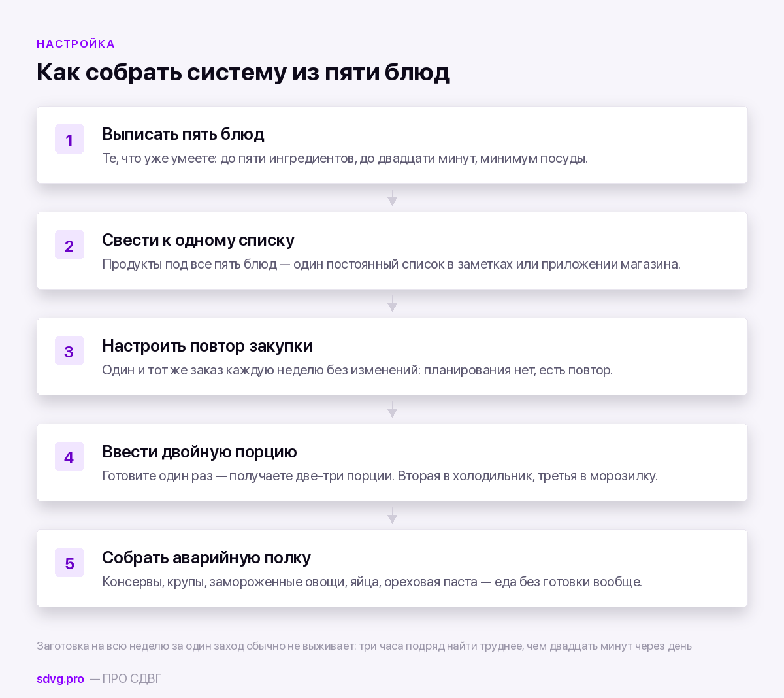Click footnote starting 'Заготовка на всю неделю'

(x=364, y=646)
